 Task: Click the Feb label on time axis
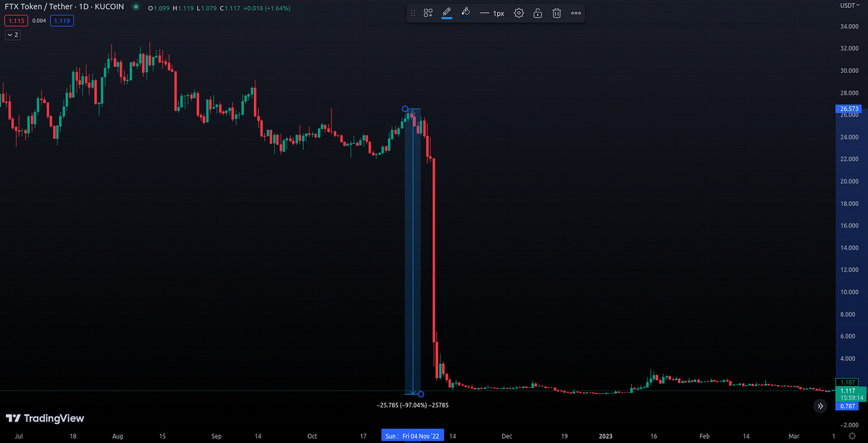coord(704,436)
